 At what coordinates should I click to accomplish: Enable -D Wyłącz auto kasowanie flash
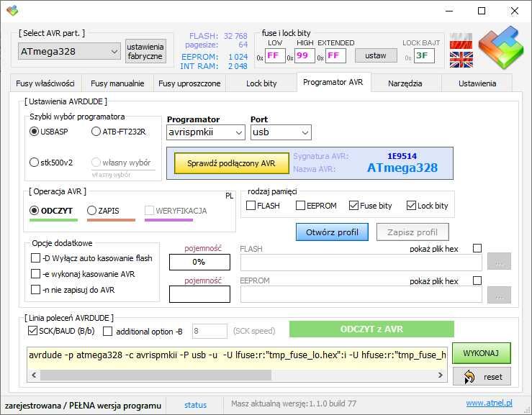[35, 258]
